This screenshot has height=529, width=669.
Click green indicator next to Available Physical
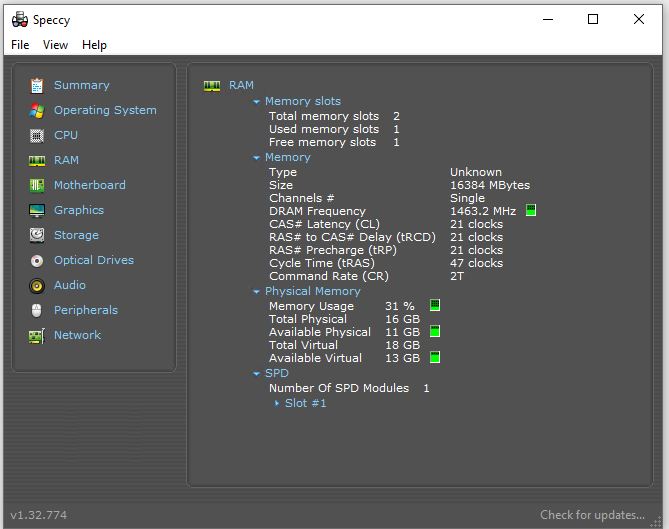coord(435,331)
